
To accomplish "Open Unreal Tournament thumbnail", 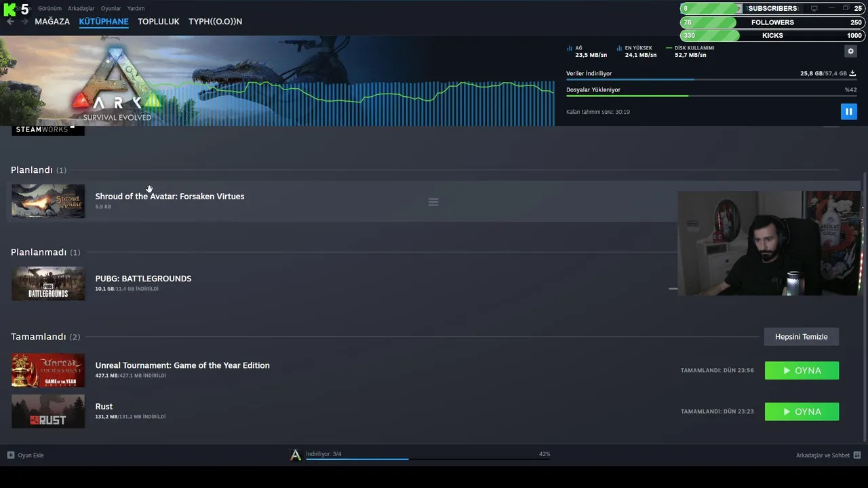I will pyautogui.click(x=48, y=370).
